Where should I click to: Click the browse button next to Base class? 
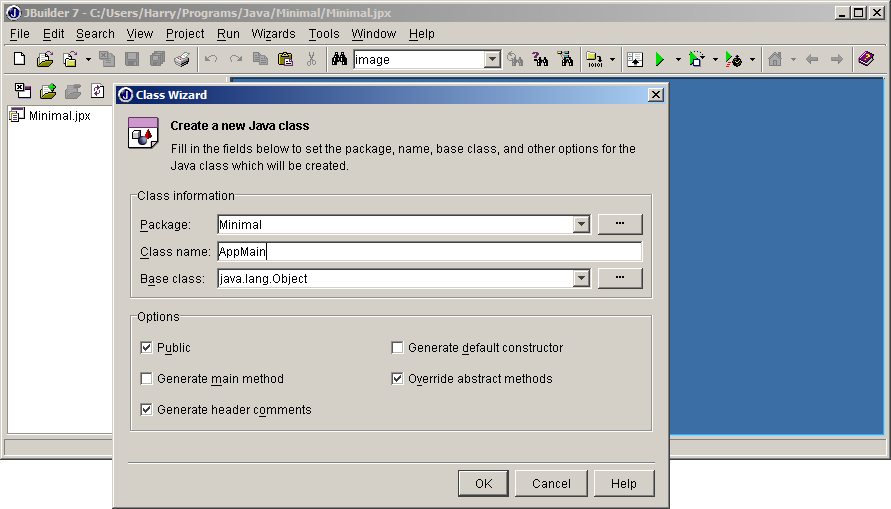click(620, 278)
